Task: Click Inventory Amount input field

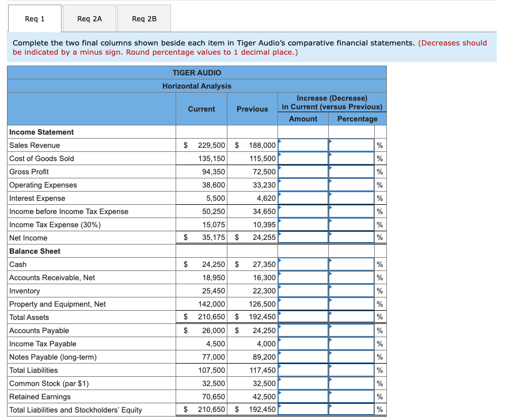Action: tap(303, 291)
